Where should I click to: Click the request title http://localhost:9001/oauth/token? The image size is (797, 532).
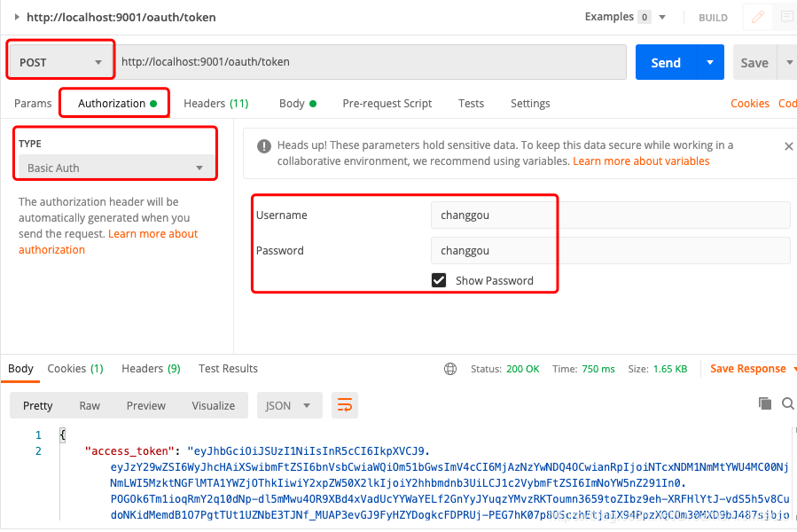point(121,18)
